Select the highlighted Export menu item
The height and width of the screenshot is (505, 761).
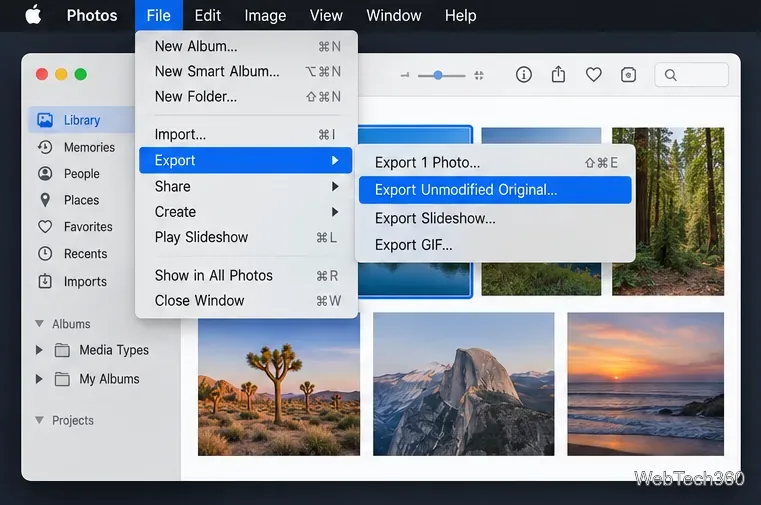point(246,161)
